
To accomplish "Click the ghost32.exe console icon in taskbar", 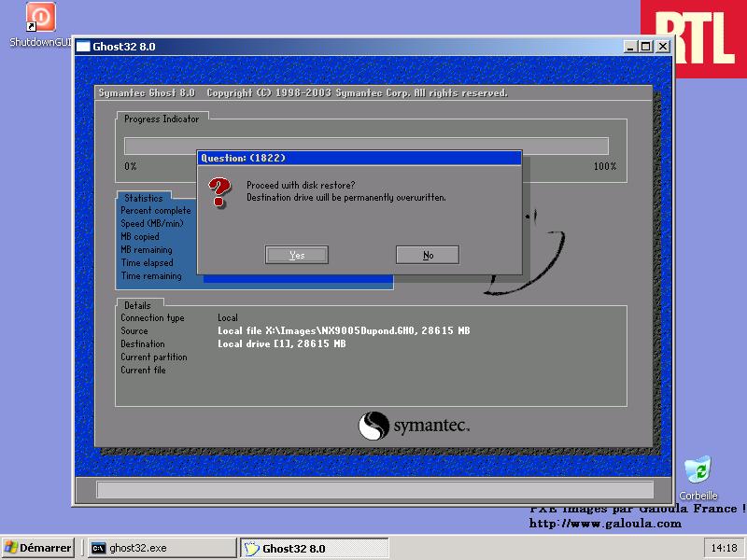I will click(98, 548).
